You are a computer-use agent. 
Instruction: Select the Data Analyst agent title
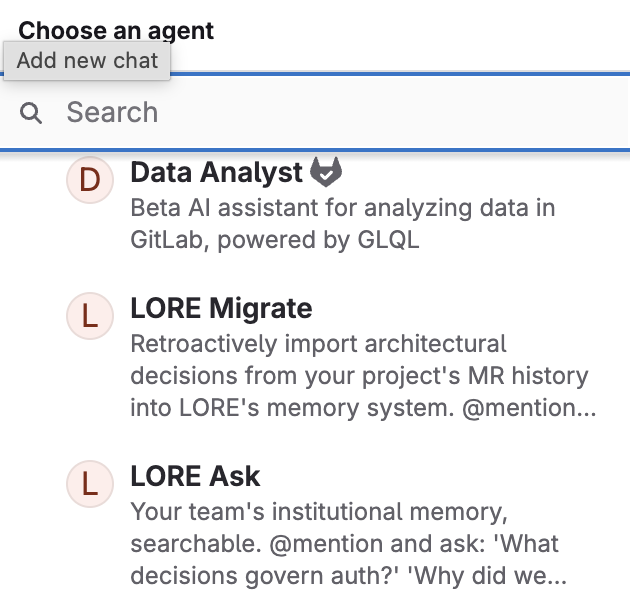coord(216,173)
